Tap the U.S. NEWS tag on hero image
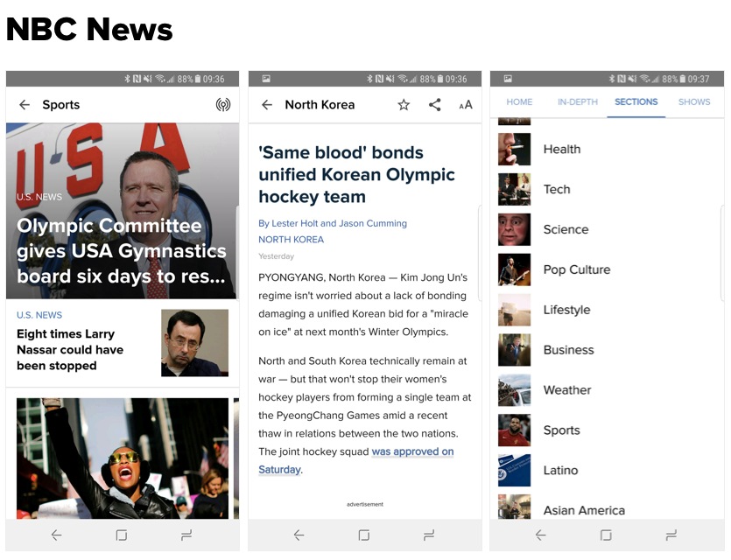This screenshot has height=560, width=731. tap(39, 197)
